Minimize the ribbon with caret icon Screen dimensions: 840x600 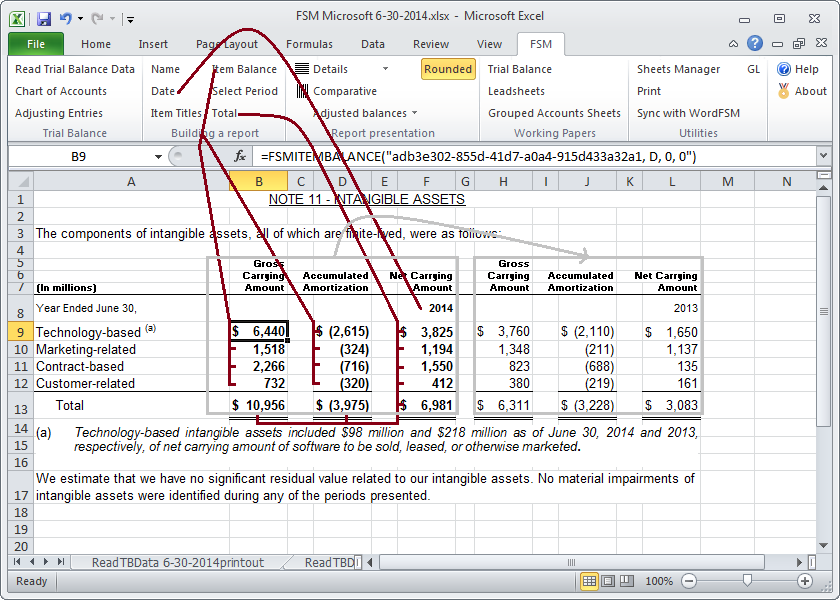point(733,44)
